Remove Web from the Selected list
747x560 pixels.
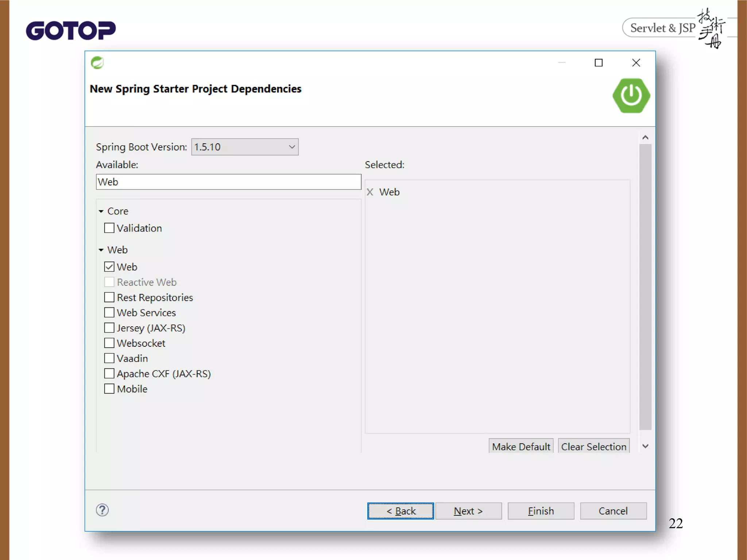(x=370, y=192)
